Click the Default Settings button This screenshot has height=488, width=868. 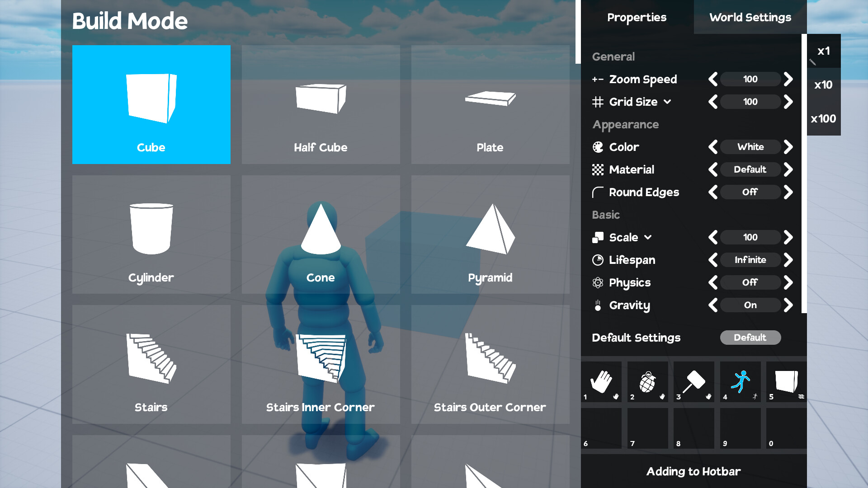tap(750, 338)
